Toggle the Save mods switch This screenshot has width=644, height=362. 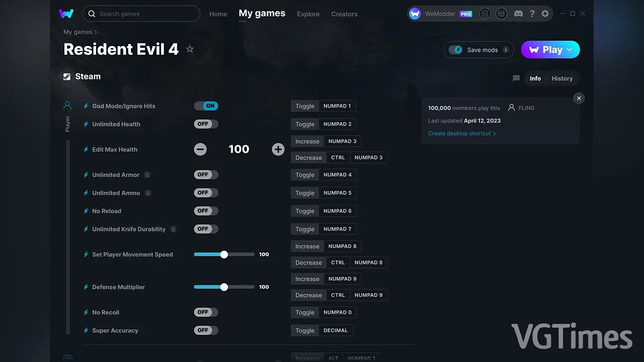(x=456, y=50)
